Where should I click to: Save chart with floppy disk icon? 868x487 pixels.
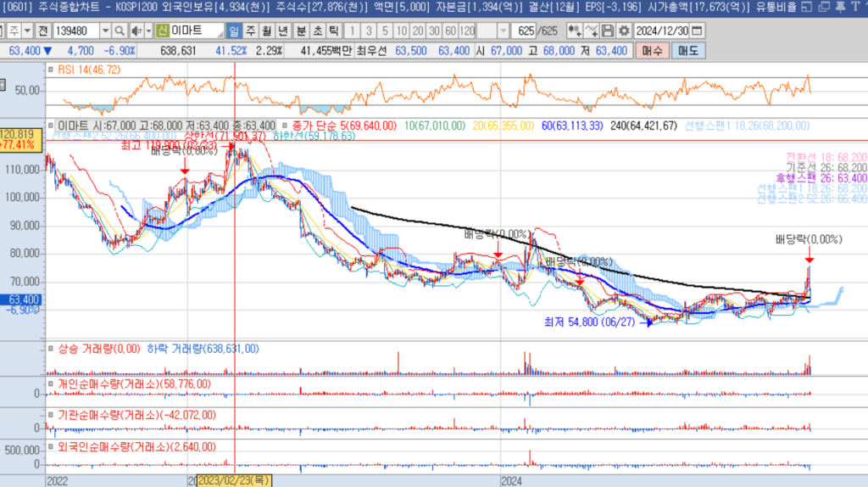pyautogui.click(x=607, y=31)
